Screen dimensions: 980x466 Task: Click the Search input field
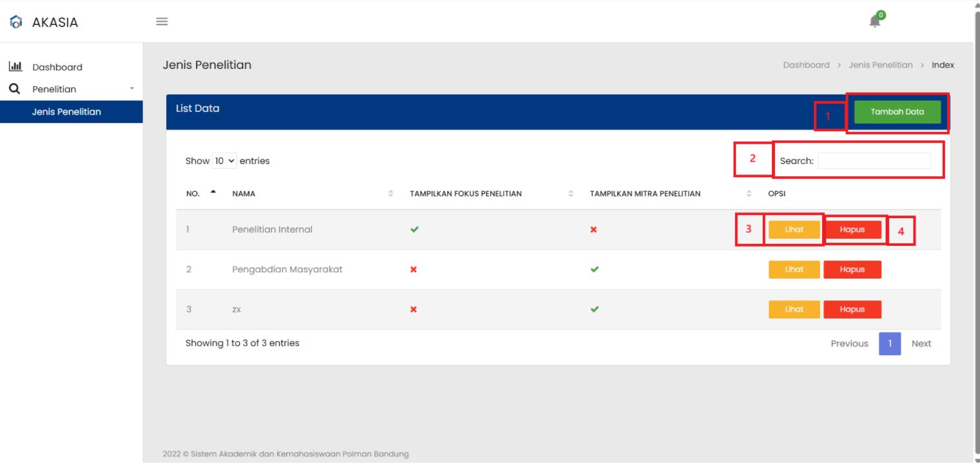[x=874, y=161]
